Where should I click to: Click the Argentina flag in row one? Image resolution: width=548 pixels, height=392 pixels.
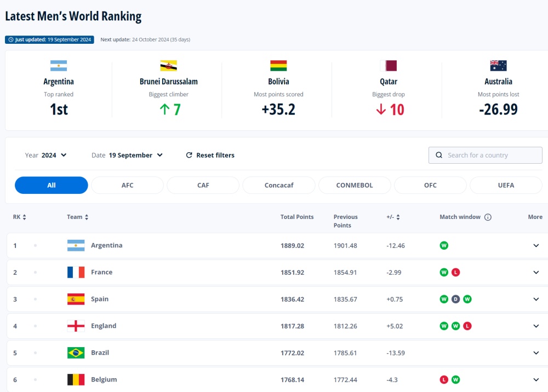76,245
